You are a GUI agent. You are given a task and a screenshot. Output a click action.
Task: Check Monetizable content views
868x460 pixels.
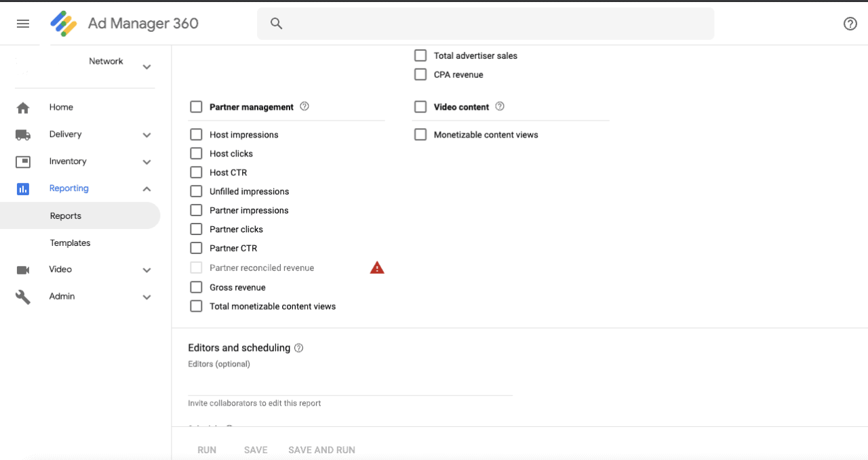click(420, 134)
